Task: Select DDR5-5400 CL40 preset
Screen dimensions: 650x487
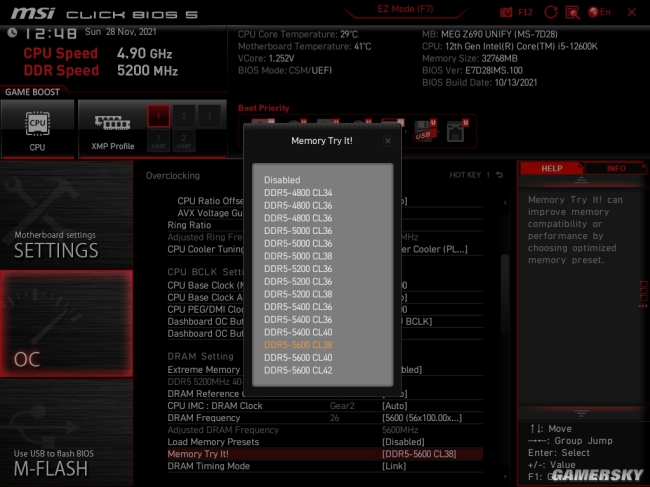Action: 298,332
